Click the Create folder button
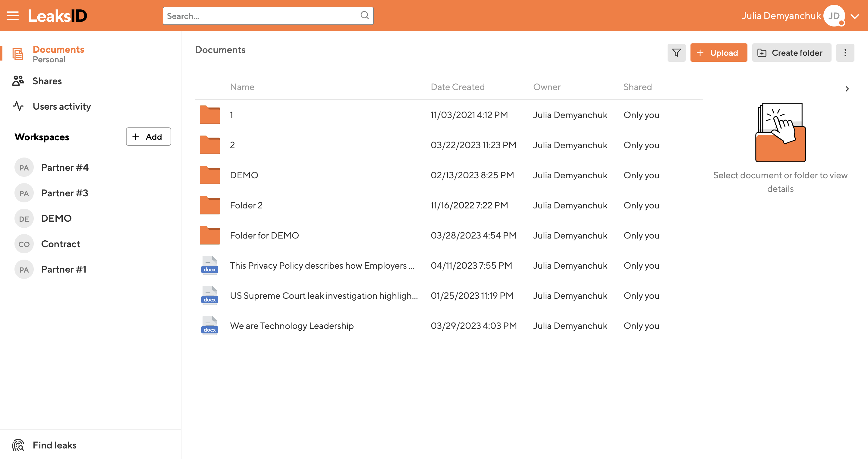 click(791, 52)
